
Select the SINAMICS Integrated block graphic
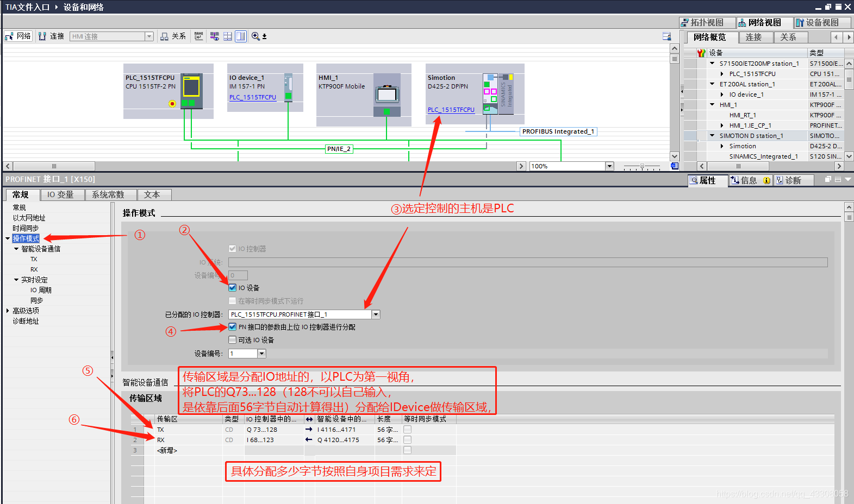[x=506, y=93]
